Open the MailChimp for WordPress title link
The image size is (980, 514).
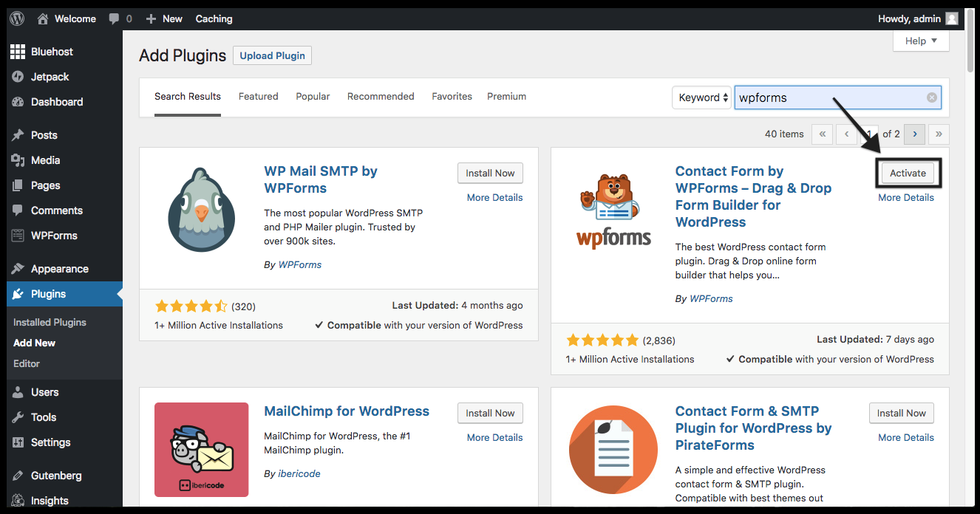[347, 411]
